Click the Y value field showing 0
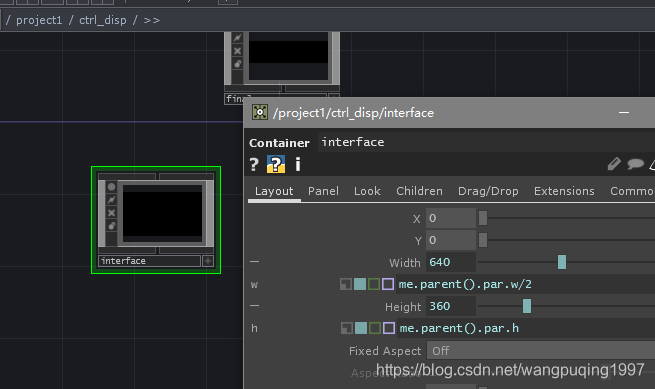The image size is (655, 389). tap(451, 240)
